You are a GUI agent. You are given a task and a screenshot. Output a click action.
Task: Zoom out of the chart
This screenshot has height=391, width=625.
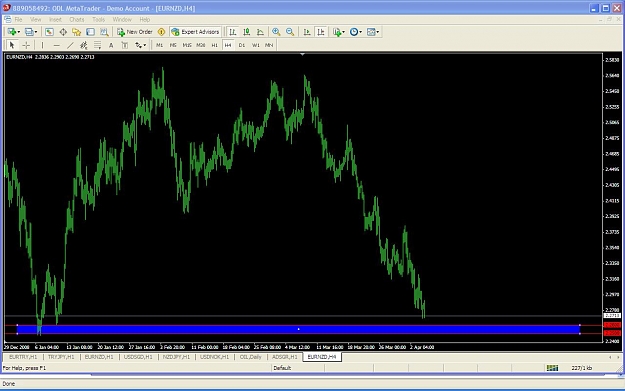pyautogui.click(x=290, y=32)
